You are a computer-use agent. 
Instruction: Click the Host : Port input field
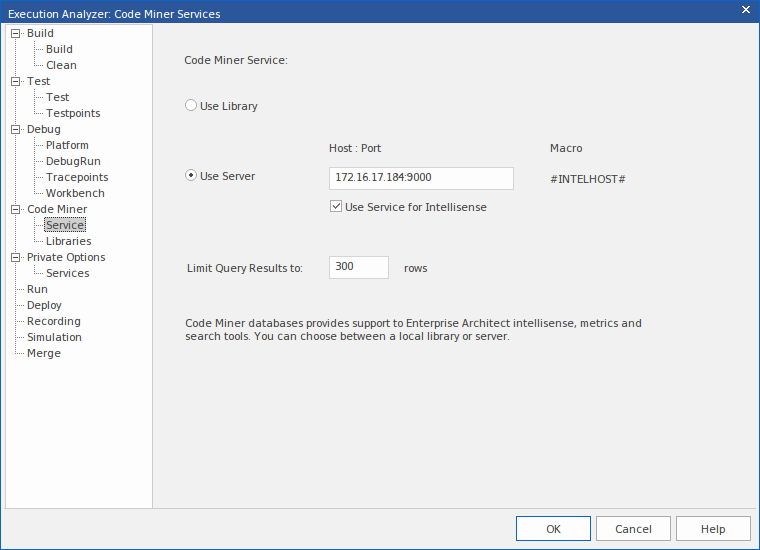[x=420, y=178]
